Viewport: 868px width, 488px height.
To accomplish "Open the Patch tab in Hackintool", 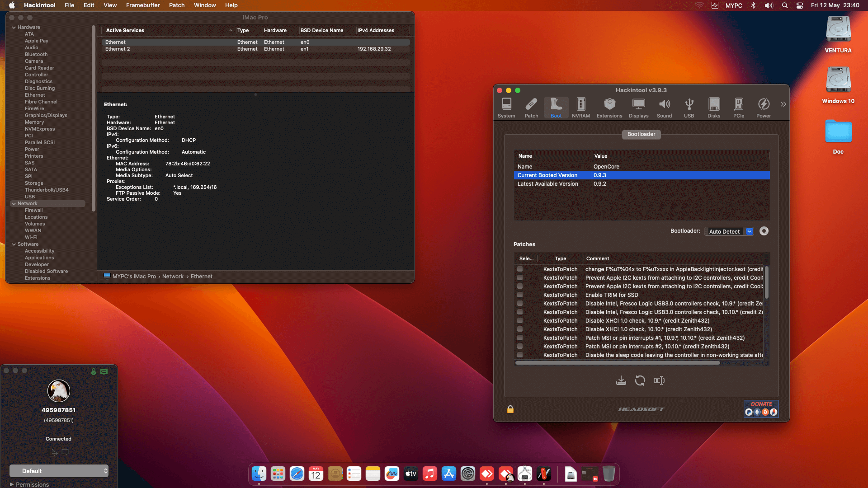I will coord(531,108).
